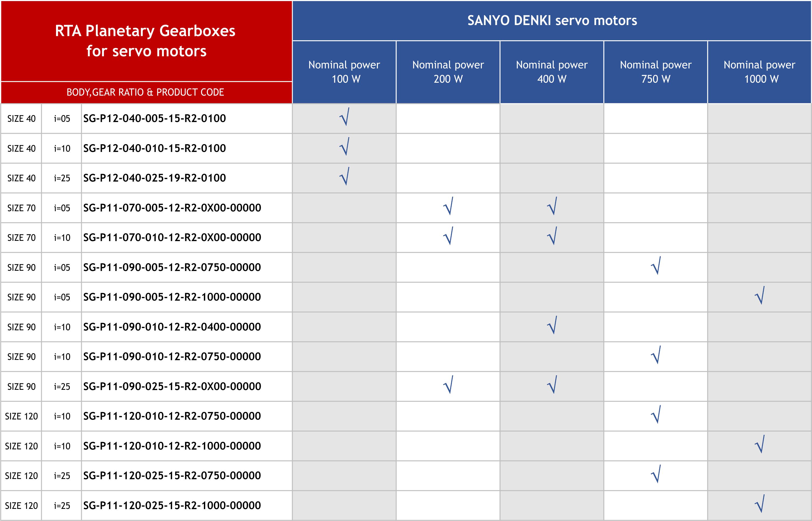
Task: Click the 'RTA Planetary Gearboxes for servo motors' title
Action: coord(145,41)
